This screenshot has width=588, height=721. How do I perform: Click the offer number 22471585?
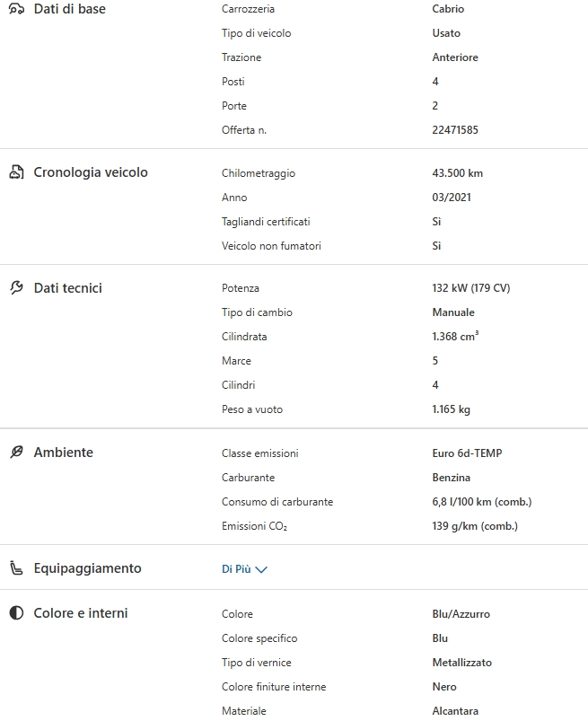click(x=455, y=130)
